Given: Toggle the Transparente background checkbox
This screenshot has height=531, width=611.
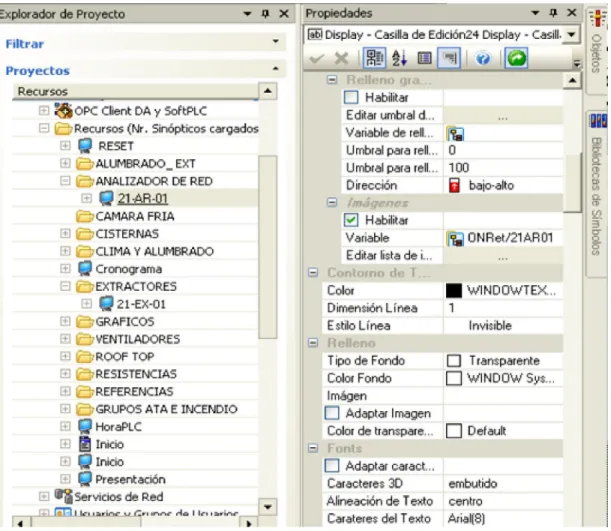Looking at the screenshot, I should 454,361.
